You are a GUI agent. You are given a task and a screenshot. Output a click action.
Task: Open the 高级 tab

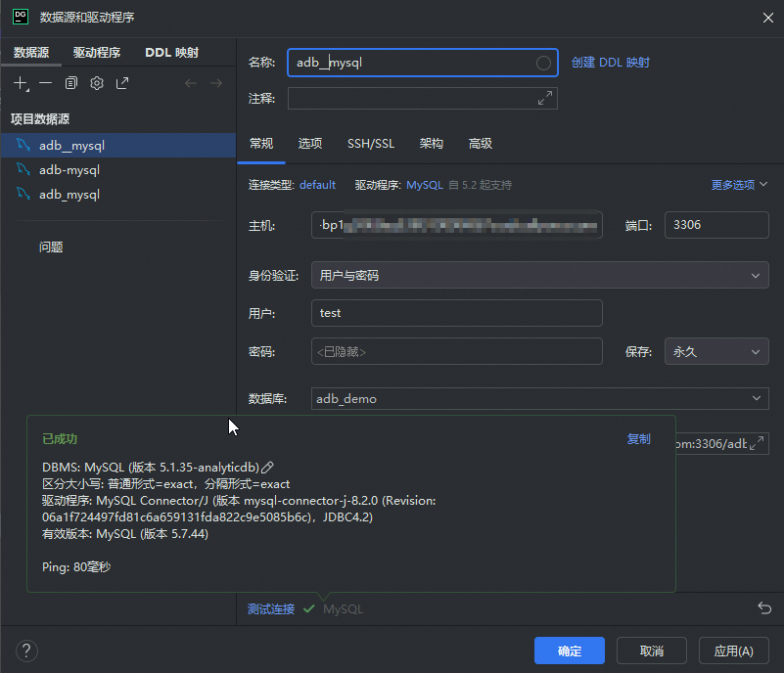(x=481, y=144)
